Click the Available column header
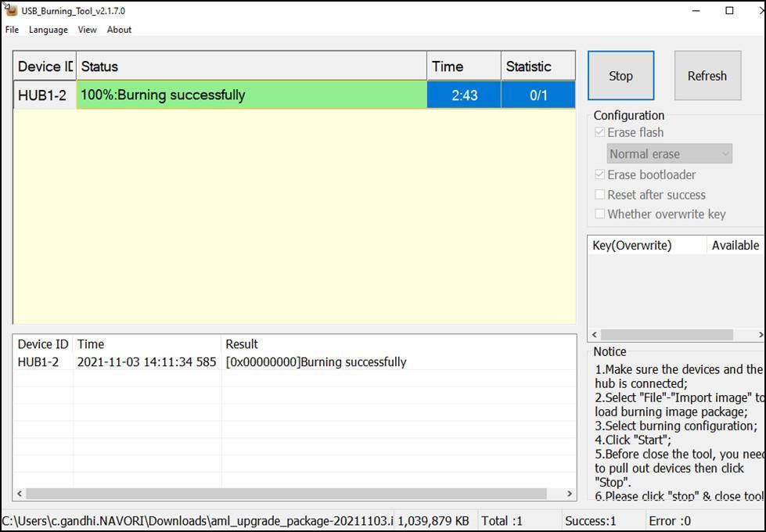 click(x=735, y=245)
